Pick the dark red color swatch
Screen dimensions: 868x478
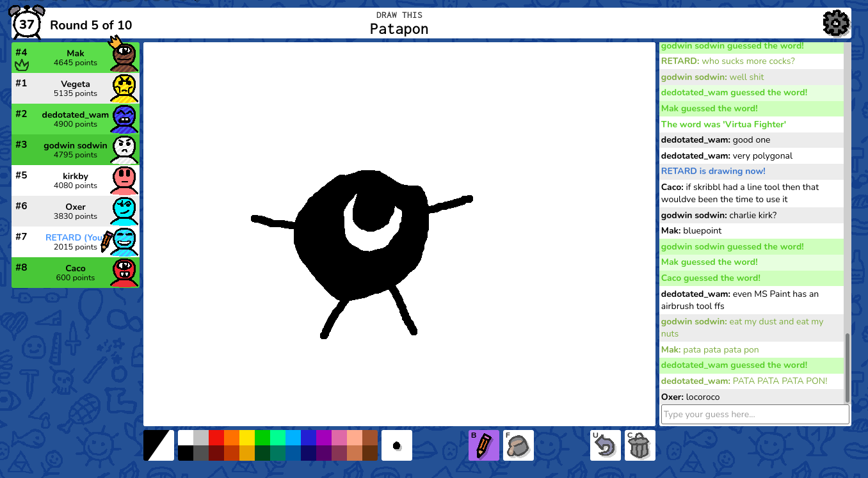216,453
